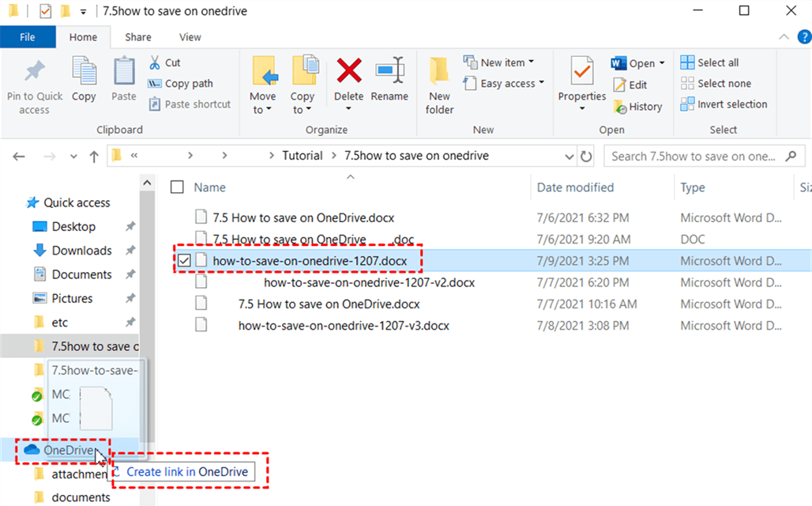Viewport: 812px width, 506px height.
Task: Open the quick access toolbar customize arrow
Action: coord(83,11)
